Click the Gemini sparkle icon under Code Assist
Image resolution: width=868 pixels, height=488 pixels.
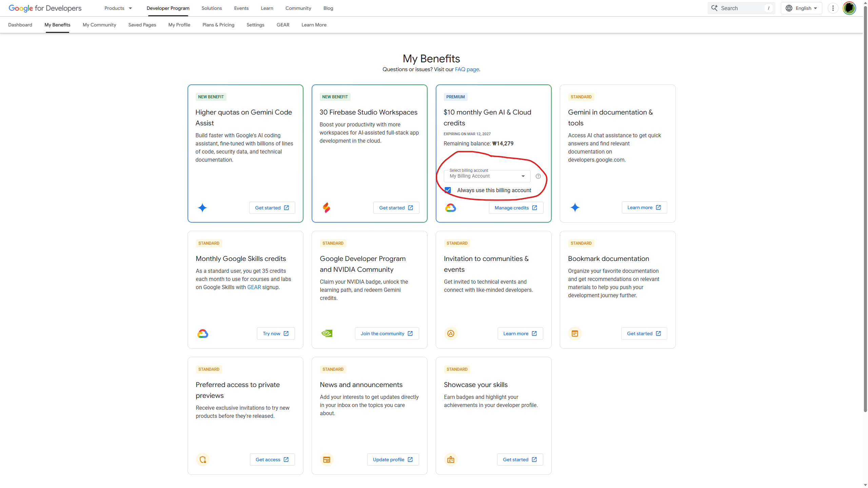(x=202, y=208)
